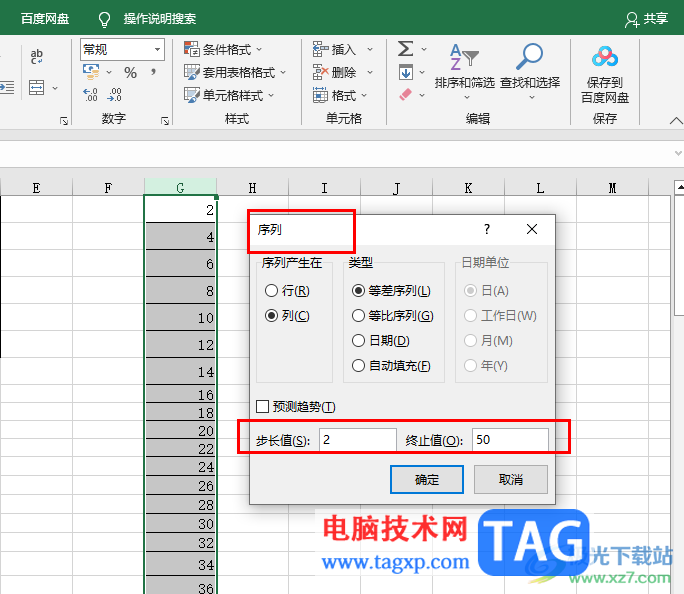The width and height of the screenshot is (684, 594).
Task: Increase decimal places
Action: [x=90, y=95]
